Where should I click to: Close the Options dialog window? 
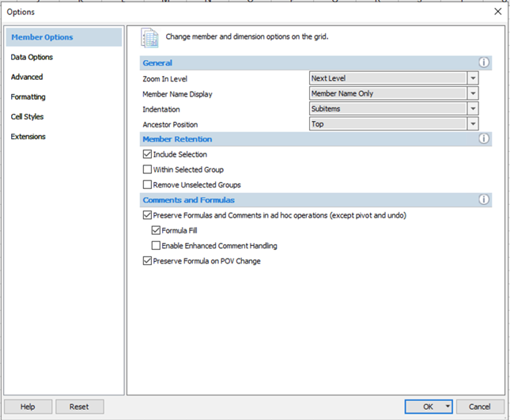[x=497, y=12]
